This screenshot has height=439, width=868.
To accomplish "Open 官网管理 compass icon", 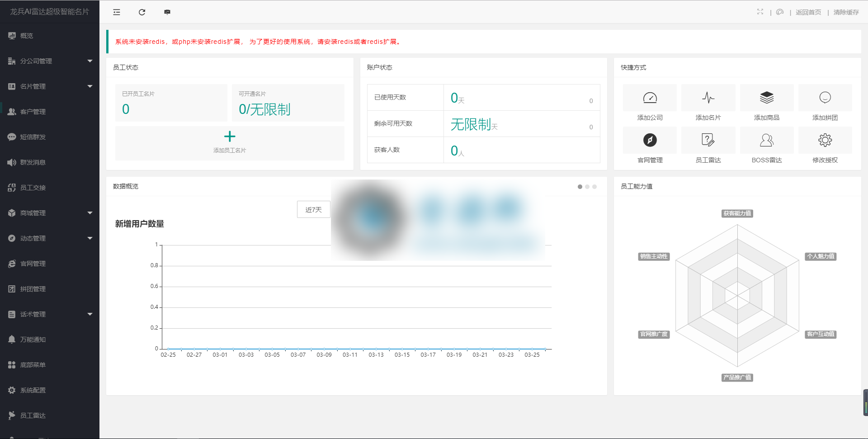I will click(x=650, y=140).
